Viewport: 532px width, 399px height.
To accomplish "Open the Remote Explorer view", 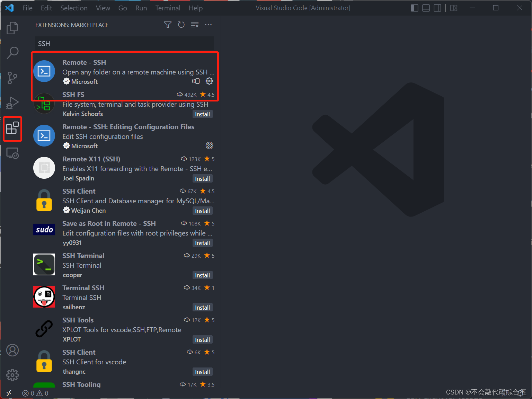I will (x=12, y=153).
